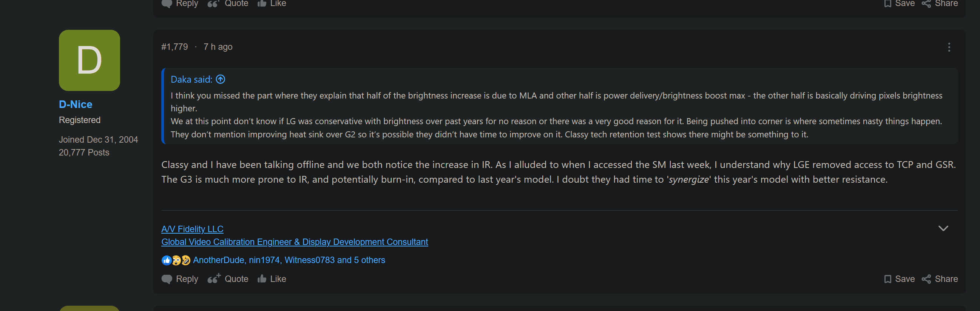Click the Quote marks icon under D-Nice's post

tap(214, 279)
